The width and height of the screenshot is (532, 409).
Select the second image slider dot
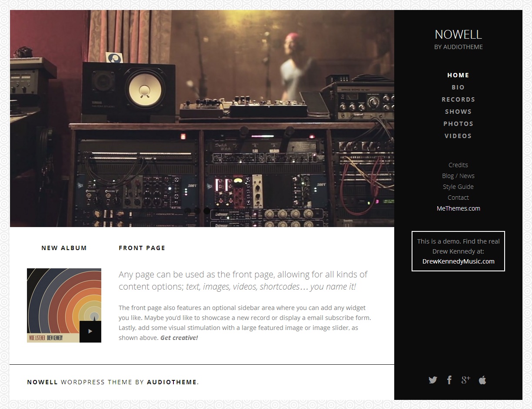point(197,211)
